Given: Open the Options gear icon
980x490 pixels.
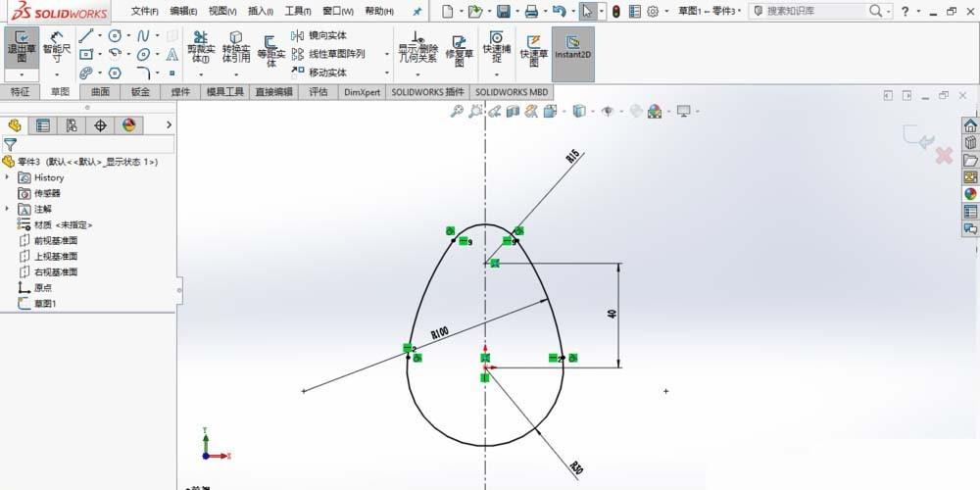Looking at the screenshot, I should tap(653, 11).
